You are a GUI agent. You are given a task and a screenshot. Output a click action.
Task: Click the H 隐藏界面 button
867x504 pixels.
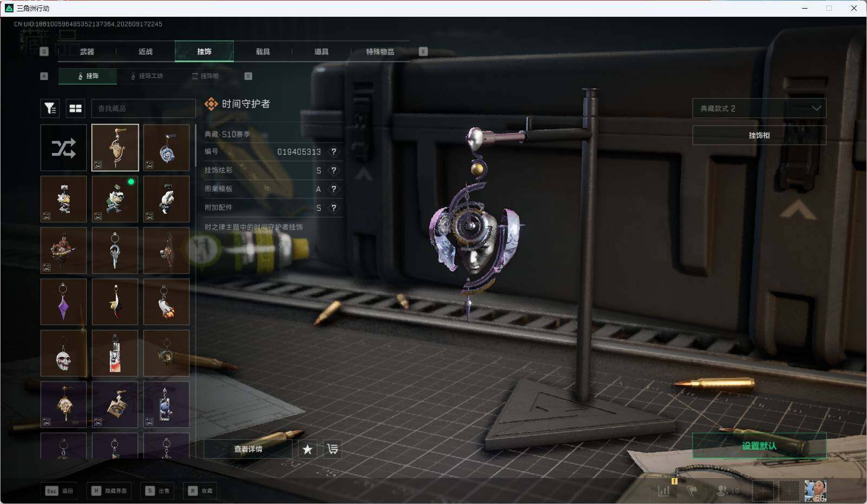point(110,490)
